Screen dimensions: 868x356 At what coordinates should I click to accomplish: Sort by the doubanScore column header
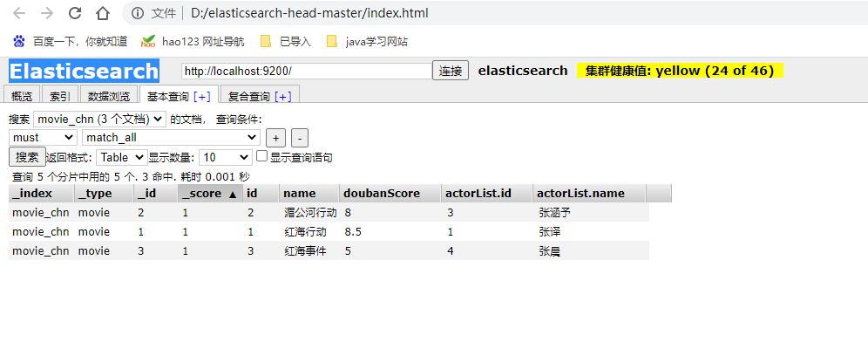[390, 194]
